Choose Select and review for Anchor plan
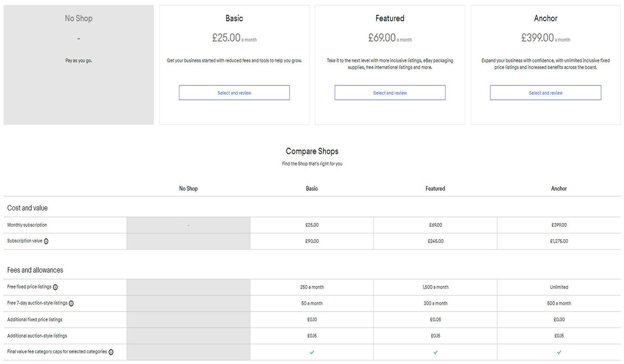Image resolution: width=624 pixels, height=364 pixels. [x=545, y=93]
